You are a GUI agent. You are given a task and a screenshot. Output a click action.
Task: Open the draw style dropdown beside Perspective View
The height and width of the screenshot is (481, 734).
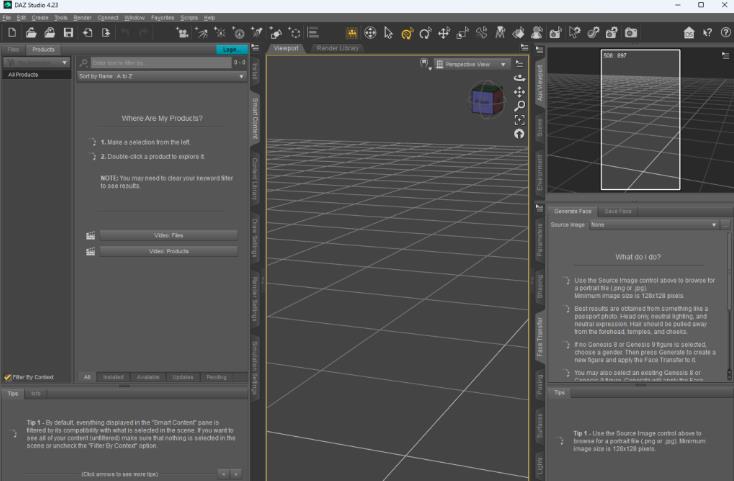[425, 64]
